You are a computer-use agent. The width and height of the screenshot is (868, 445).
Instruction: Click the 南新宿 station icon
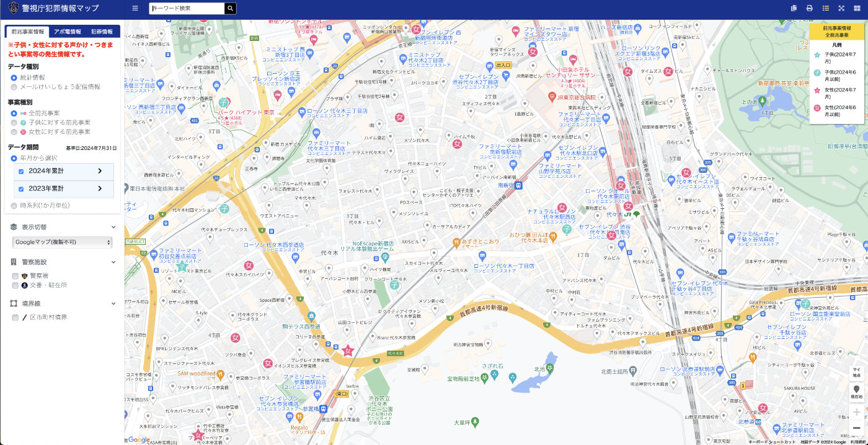click(x=518, y=185)
